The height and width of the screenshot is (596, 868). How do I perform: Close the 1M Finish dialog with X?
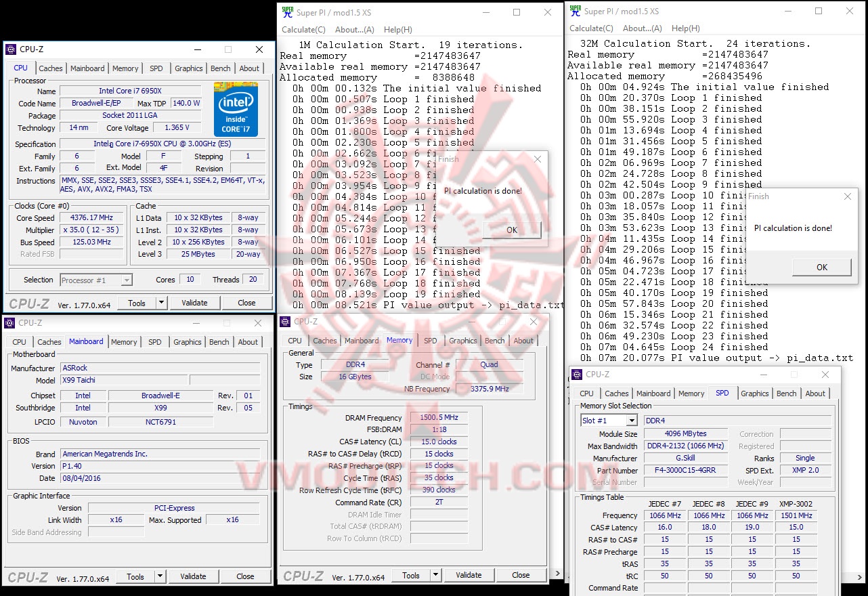[x=538, y=159]
